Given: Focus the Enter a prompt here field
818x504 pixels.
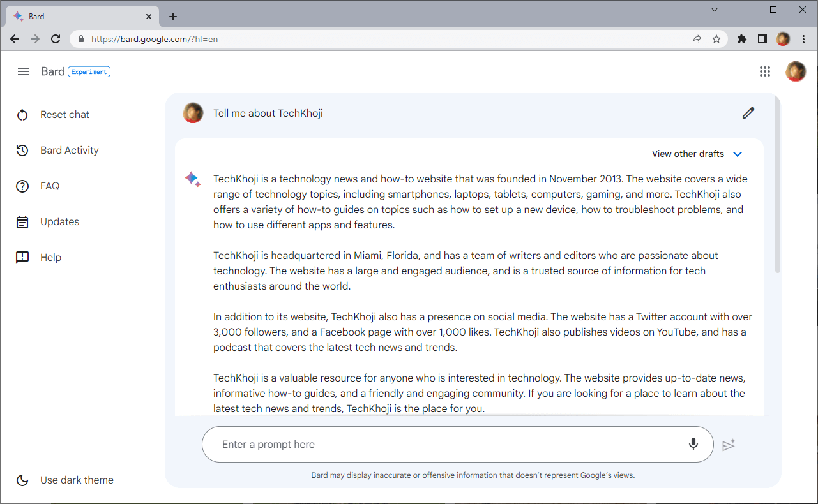Looking at the screenshot, I should pos(457,445).
